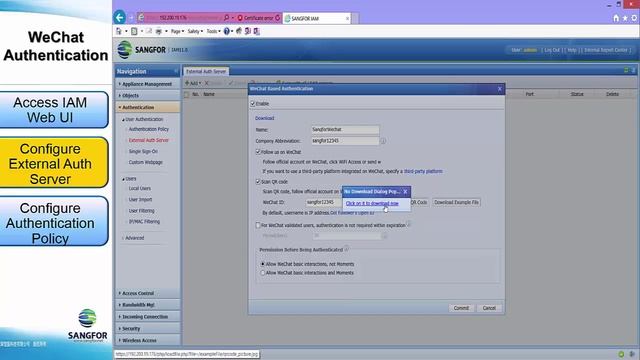Tick the select-all checkbox in table header
Image resolution: width=640 pixels, height=360 pixels.
tap(187, 94)
